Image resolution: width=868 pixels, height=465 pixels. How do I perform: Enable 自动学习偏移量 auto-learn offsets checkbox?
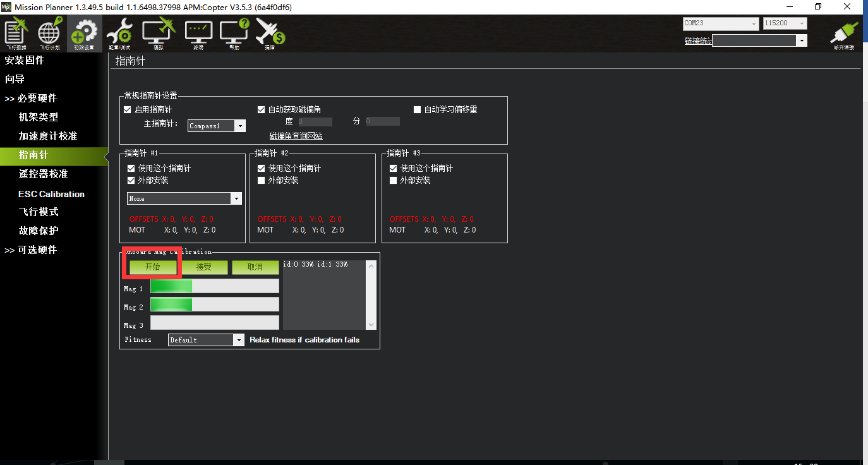tap(417, 110)
